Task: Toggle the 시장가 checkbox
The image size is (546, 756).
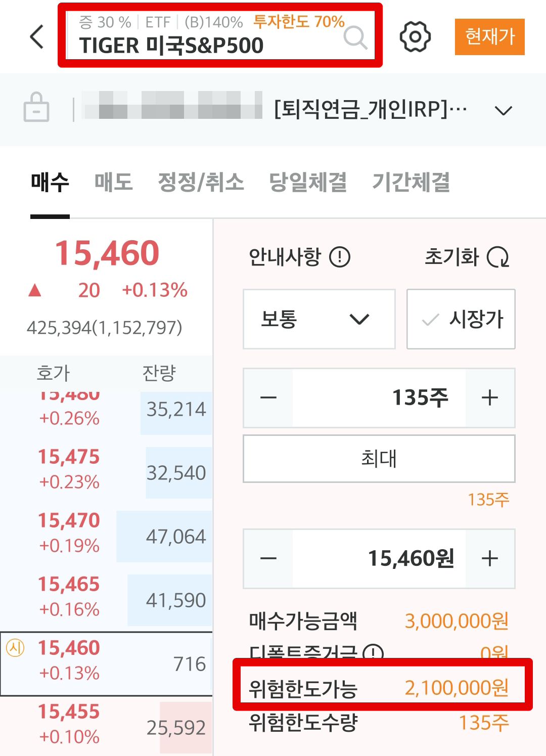Action: [x=461, y=319]
